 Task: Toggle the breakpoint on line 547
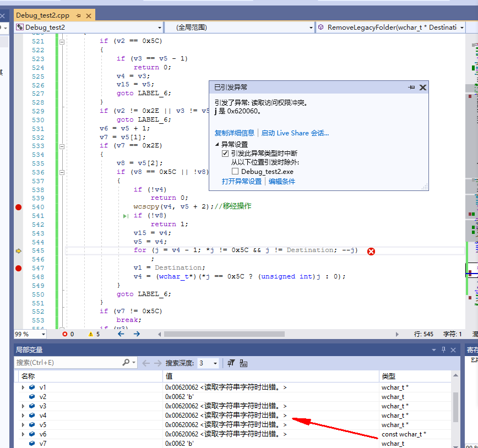pyautogui.click(x=18, y=268)
